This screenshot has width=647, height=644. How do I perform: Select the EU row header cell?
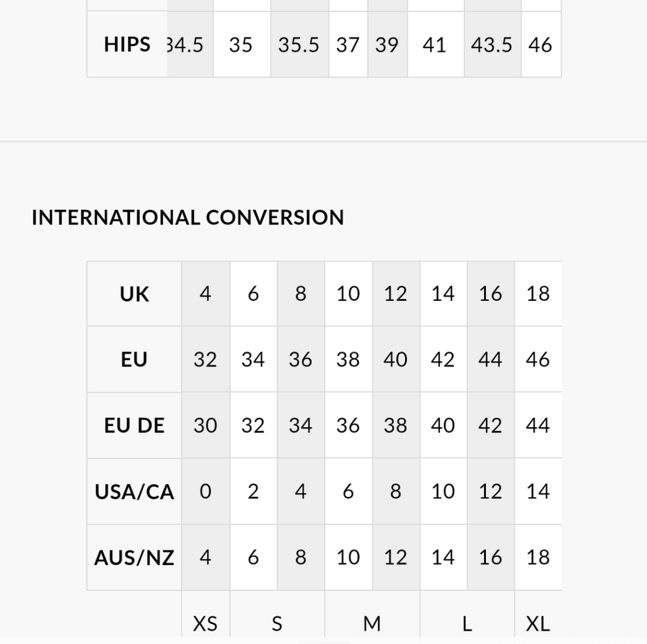(135, 360)
